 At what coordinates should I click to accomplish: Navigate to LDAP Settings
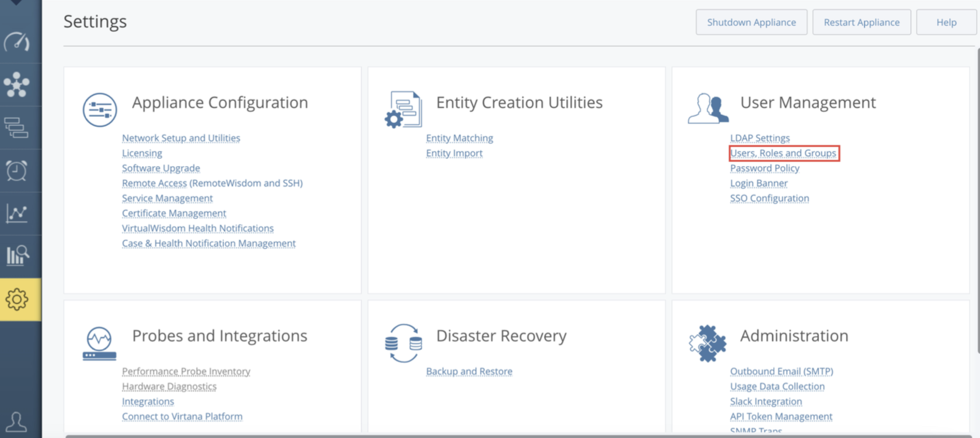[758, 138]
